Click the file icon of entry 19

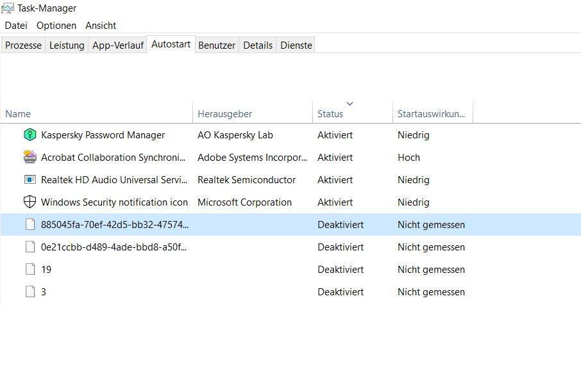(30, 270)
